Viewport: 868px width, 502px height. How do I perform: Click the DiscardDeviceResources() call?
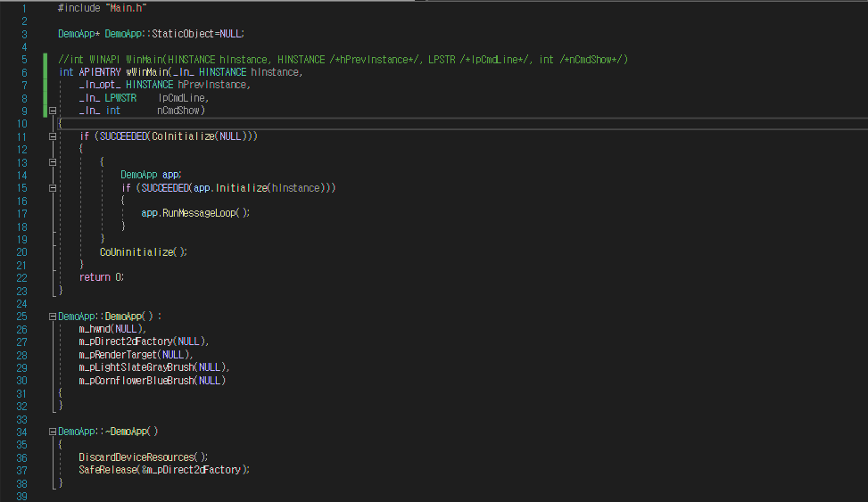pos(144,457)
